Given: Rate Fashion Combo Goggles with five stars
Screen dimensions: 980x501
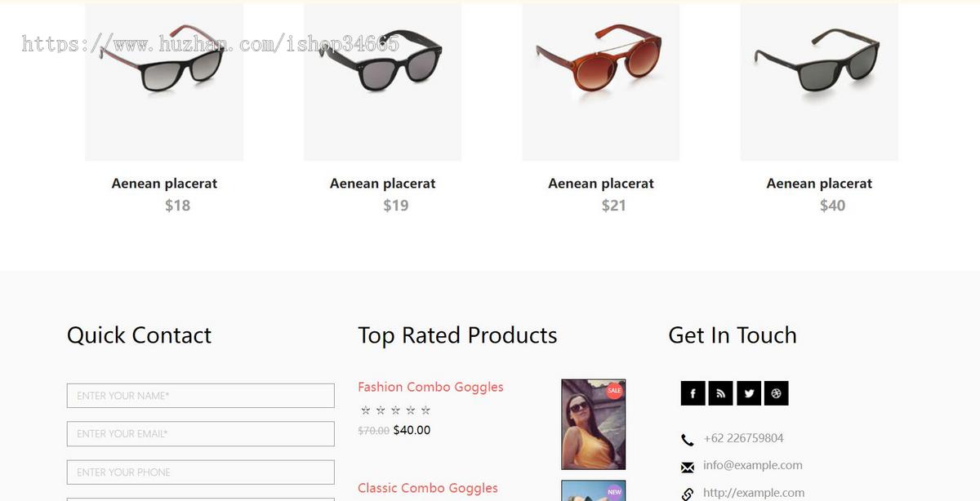Looking at the screenshot, I should (x=425, y=410).
